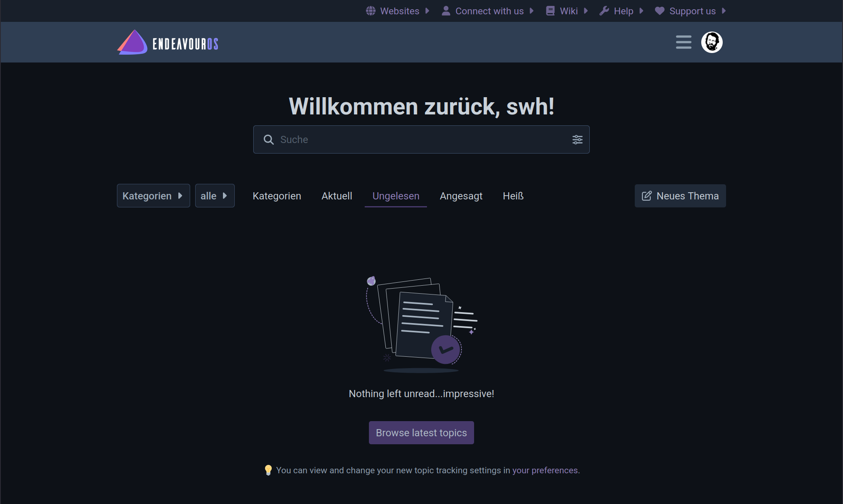Open the user avatar profile menu
This screenshot has width=843, height=504.
click(711, 42)
